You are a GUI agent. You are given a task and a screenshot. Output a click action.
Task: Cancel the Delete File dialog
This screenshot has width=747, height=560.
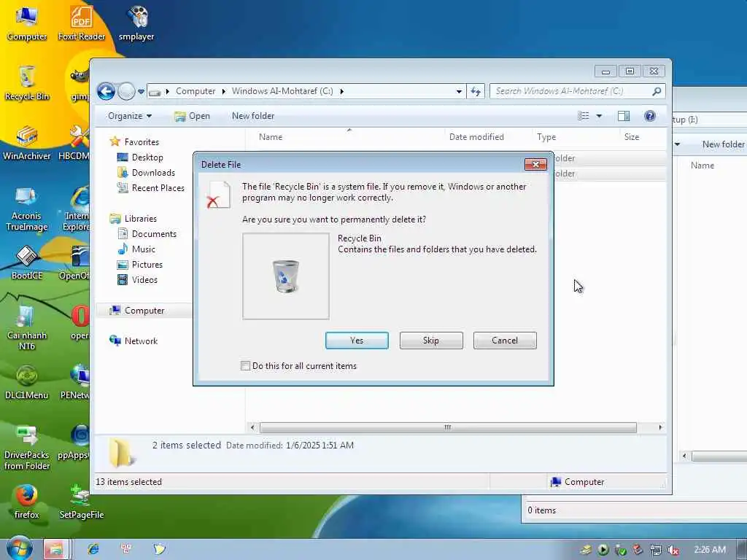point(505,341)
